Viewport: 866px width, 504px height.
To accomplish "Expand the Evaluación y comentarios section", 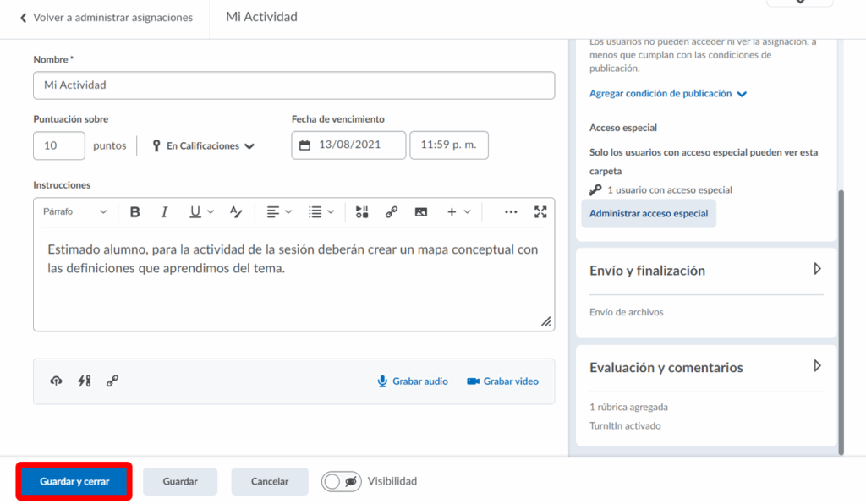I will point(816,366).
